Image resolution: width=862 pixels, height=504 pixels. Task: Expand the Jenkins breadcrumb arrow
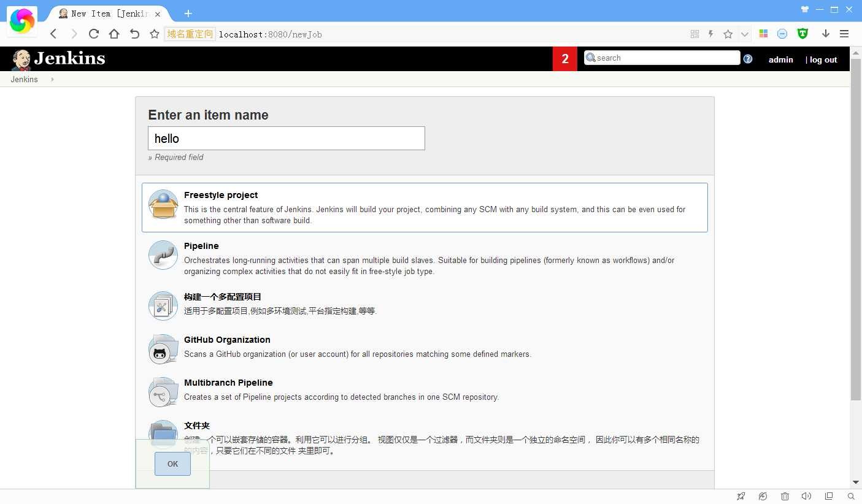point(52,79)
